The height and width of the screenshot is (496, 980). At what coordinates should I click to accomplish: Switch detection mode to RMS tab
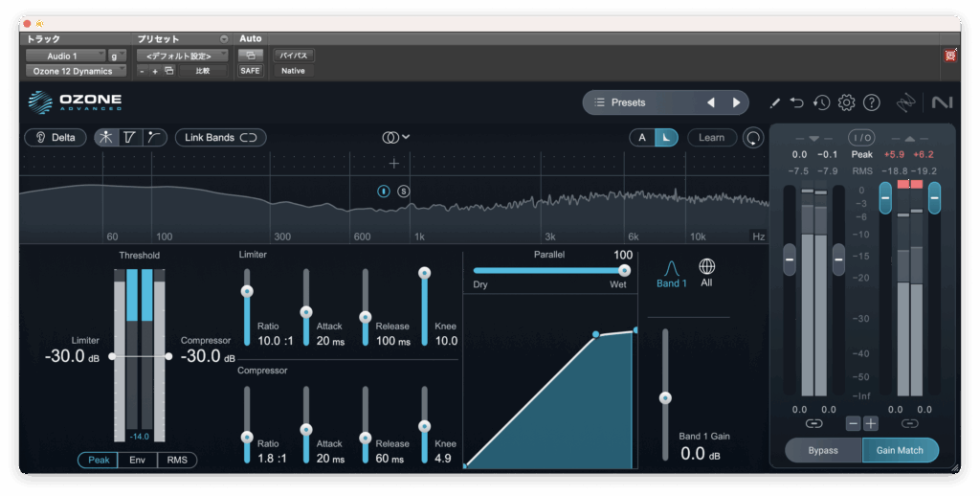177,461
